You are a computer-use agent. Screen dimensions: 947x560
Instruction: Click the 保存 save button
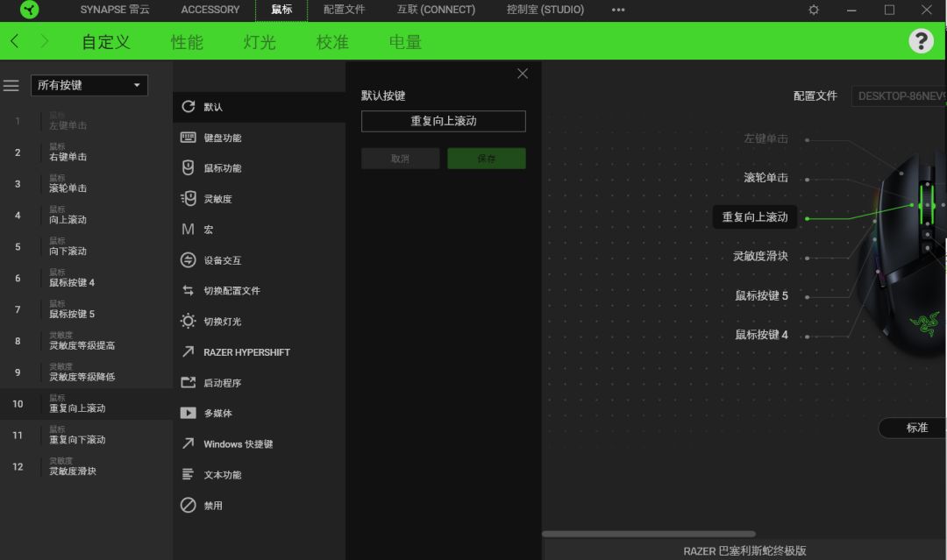click(x=486, y=158)
